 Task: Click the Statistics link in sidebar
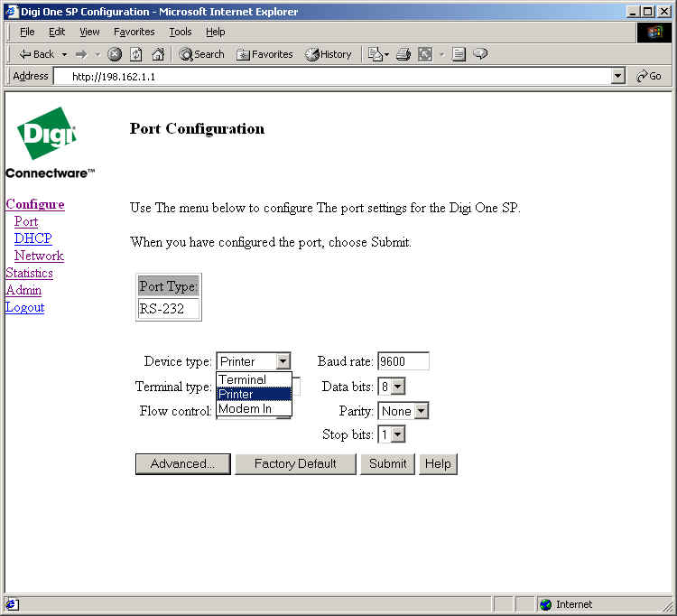point(29,273)
